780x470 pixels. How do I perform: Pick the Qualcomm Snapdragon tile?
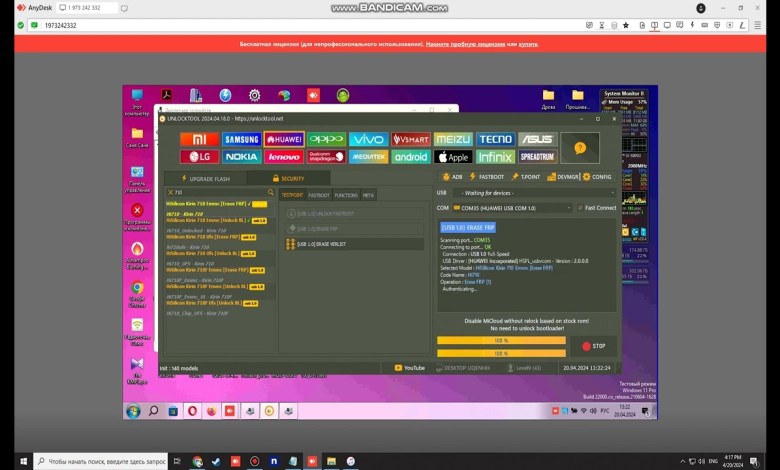click(326, 157)
